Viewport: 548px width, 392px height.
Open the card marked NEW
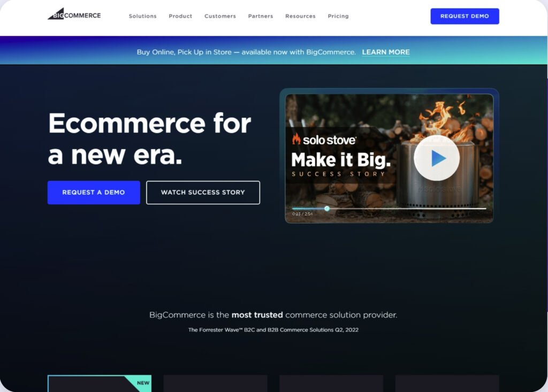[x=99, y=383]
